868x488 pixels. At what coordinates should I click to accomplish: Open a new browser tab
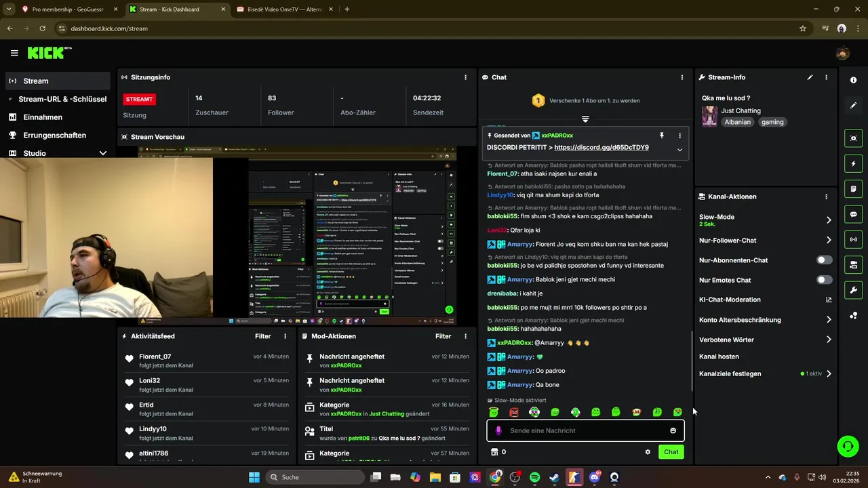coord(347,9)
